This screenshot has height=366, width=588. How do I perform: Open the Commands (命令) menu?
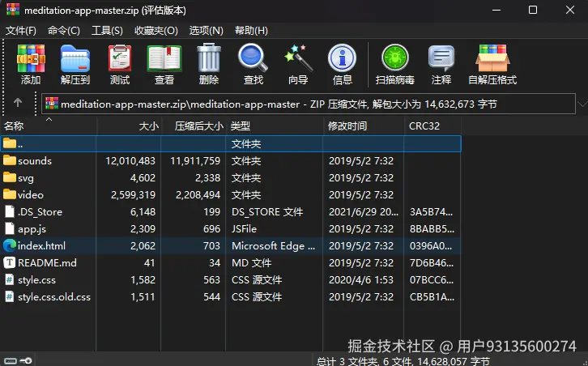click(64, 31)
